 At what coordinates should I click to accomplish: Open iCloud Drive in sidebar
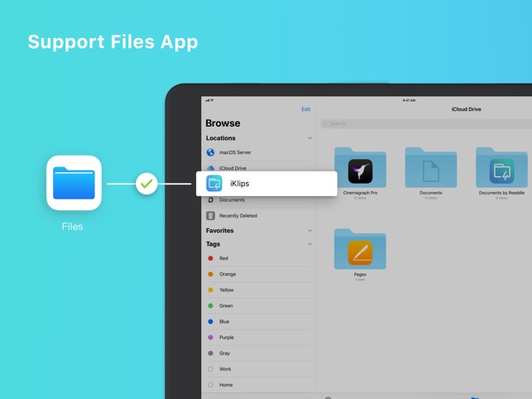[258, 168]
